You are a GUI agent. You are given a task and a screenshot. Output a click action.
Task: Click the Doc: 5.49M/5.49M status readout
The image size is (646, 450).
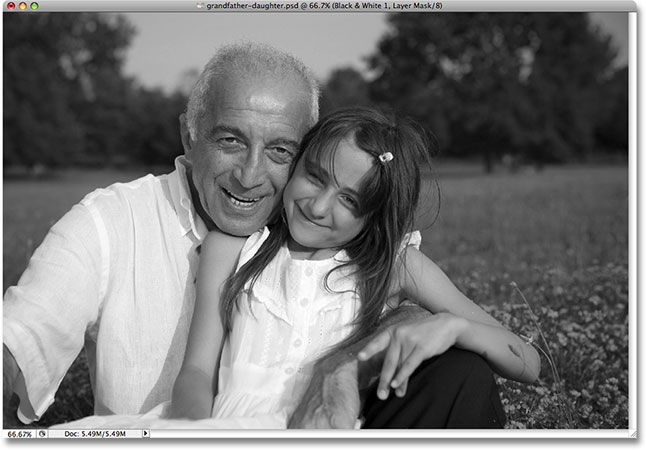click(x=94, y=434)
